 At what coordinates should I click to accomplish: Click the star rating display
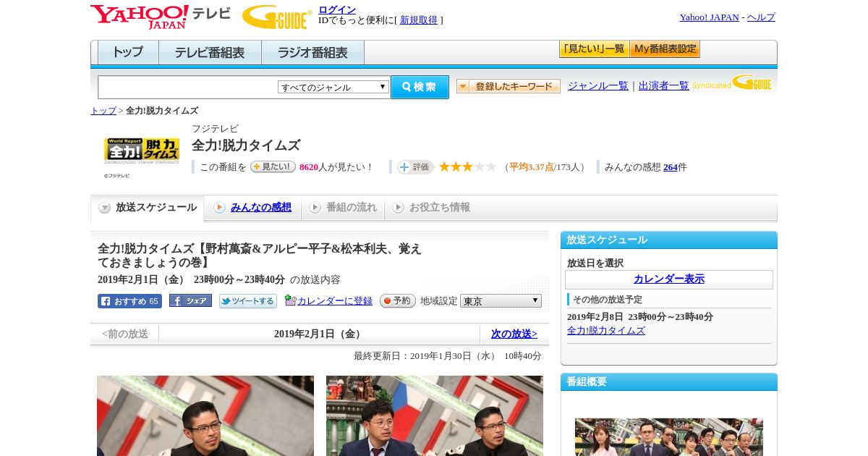pyautogui.click(x=467, y=167)
